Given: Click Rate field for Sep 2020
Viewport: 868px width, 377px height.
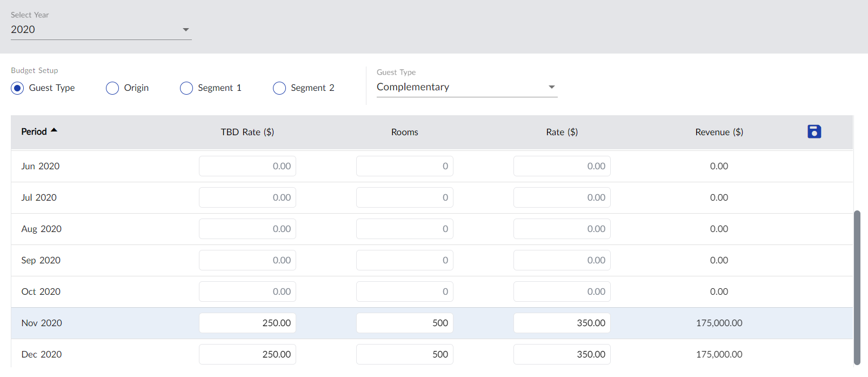Looking at the screenshot, I should coord(562,260).
